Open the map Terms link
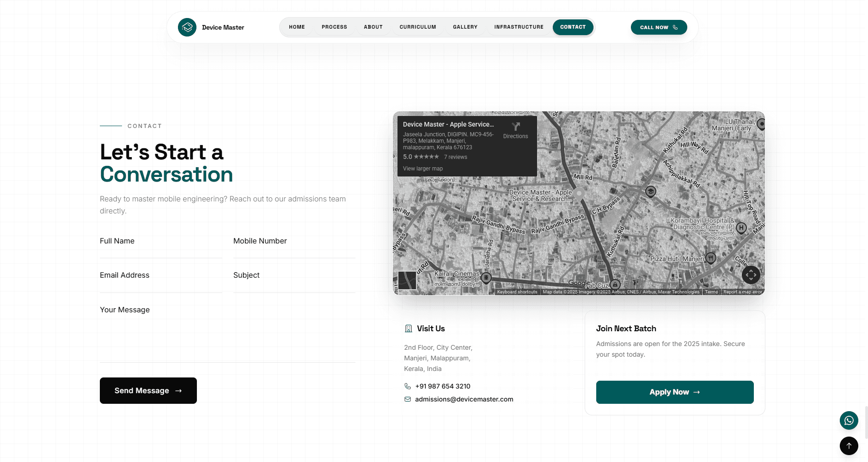This screenshot has width=868, height=462. (x=711, y=292)
